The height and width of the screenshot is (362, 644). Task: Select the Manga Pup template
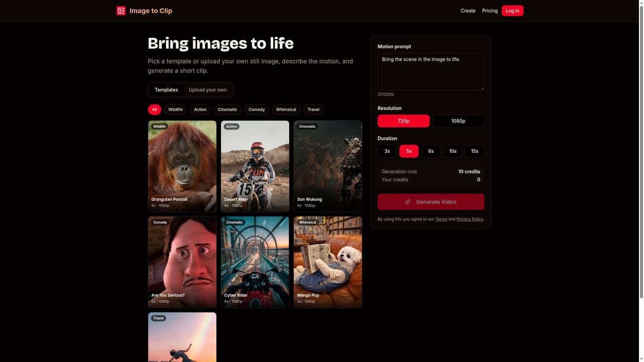pyautogui.click(x=328, y=262)
